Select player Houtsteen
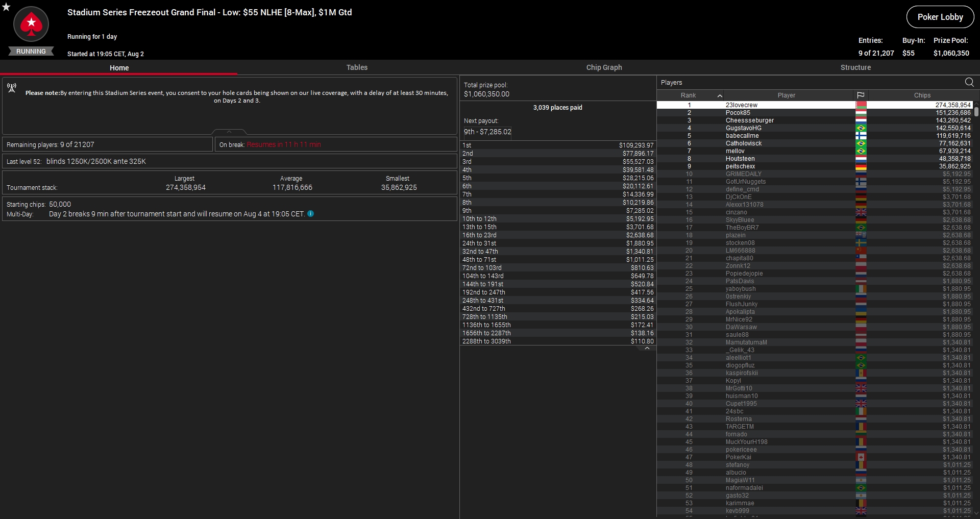 pos(815,159)
